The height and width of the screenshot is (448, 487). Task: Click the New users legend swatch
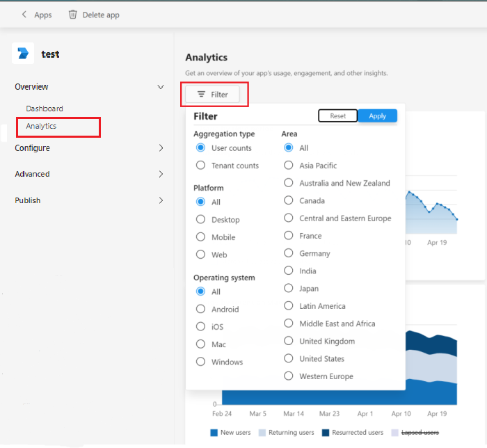[214, 433]
